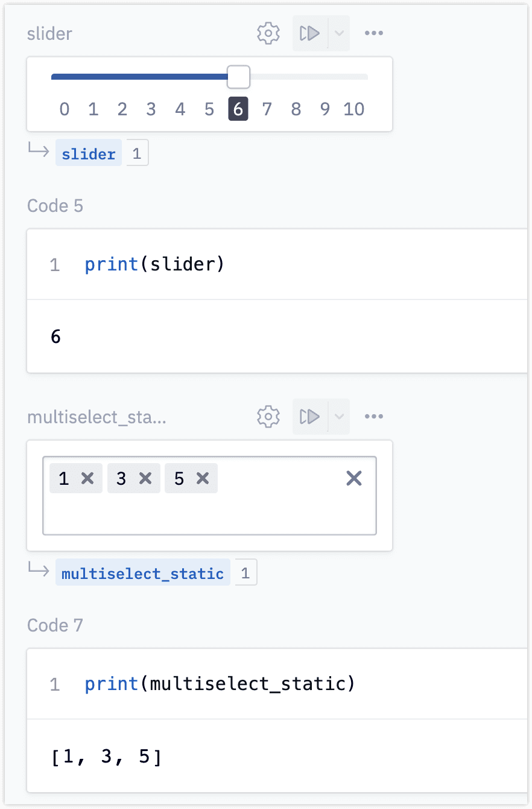Image resolution: width=532 pixels, height=809 pixels.
Task: Remove the 3 tag from multiselect
Action: (145, 479)
